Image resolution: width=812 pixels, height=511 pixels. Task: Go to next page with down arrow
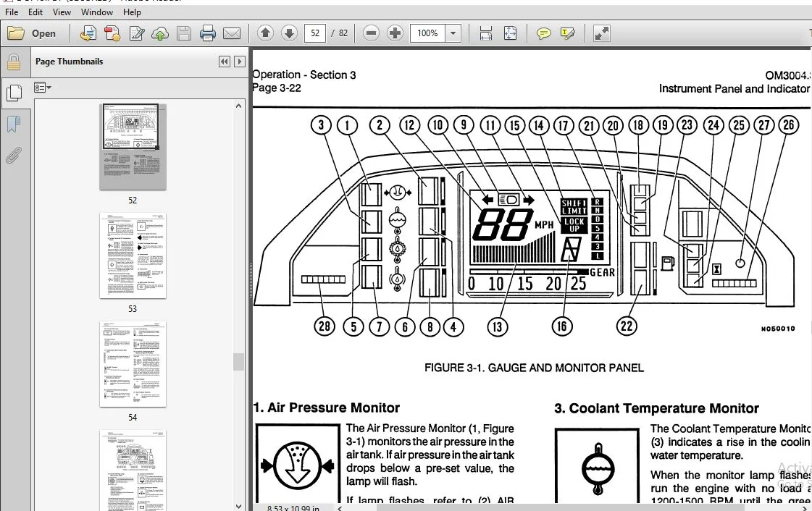[x=289, y=33]
